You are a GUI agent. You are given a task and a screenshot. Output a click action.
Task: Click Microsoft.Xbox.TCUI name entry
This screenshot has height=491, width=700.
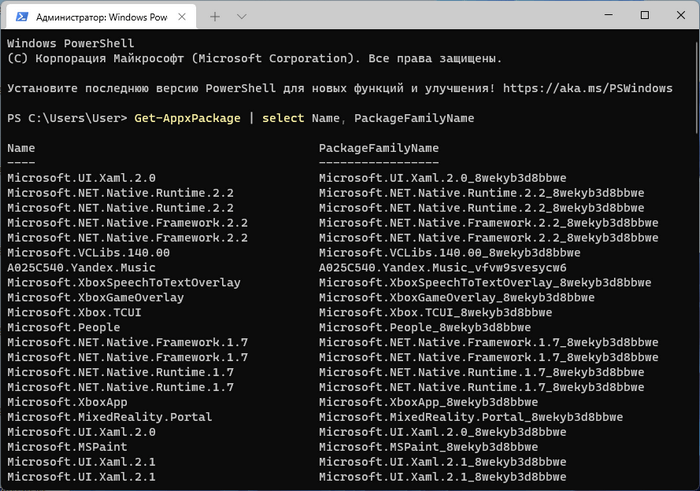(x=74, y=312)
